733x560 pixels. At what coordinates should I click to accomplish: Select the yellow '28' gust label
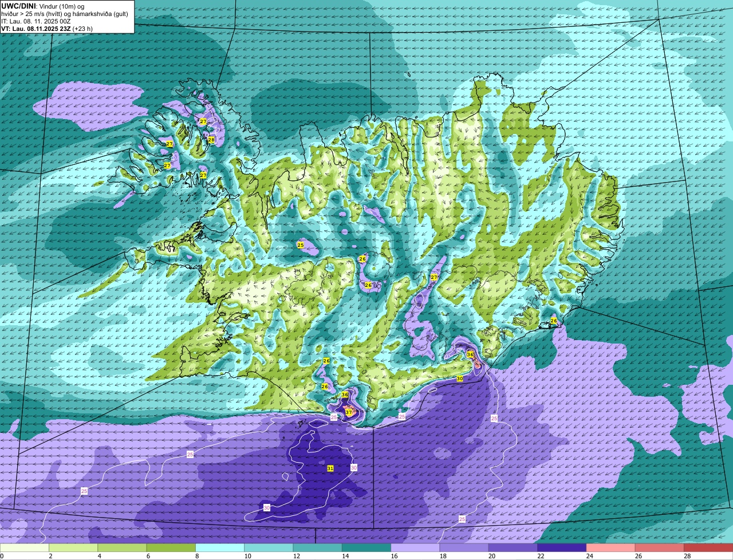tap(211, 140)
